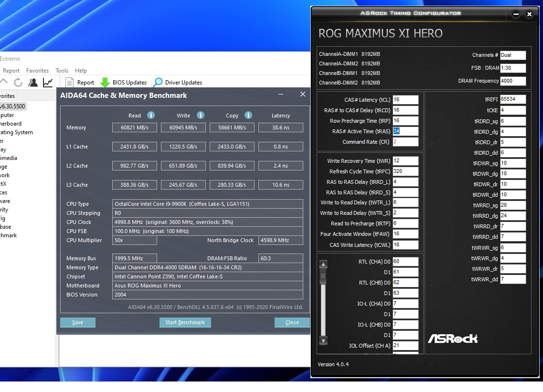Open the Tools menu
The width and height of the screenshot is (543, 392).
click(62, 71)
